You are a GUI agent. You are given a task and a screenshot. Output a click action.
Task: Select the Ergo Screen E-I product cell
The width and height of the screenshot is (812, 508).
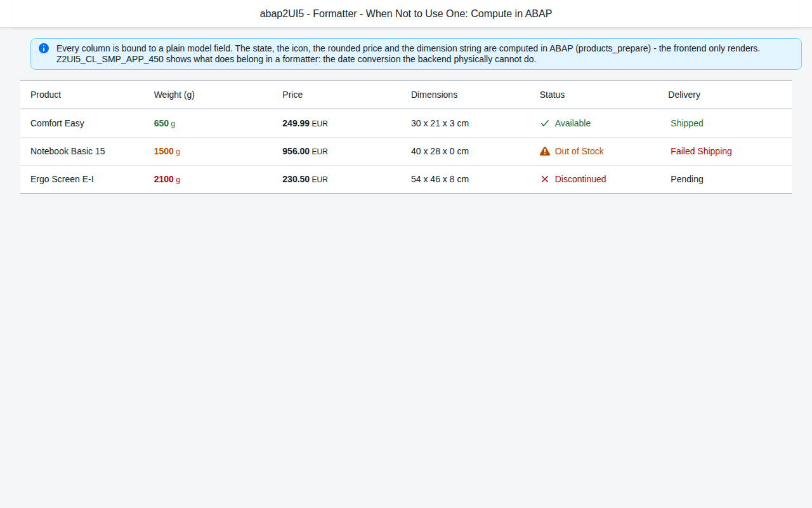click(x=62, y=179)
